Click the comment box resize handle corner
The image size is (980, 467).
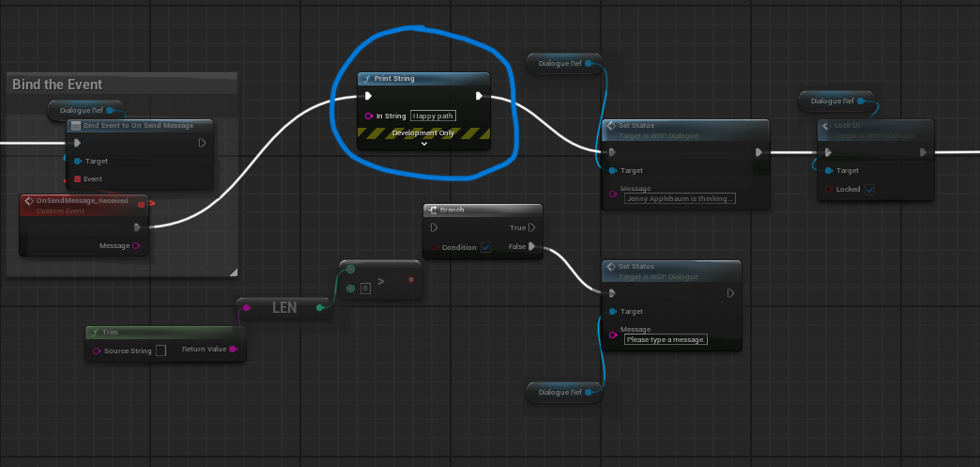[x=233, y=272]
